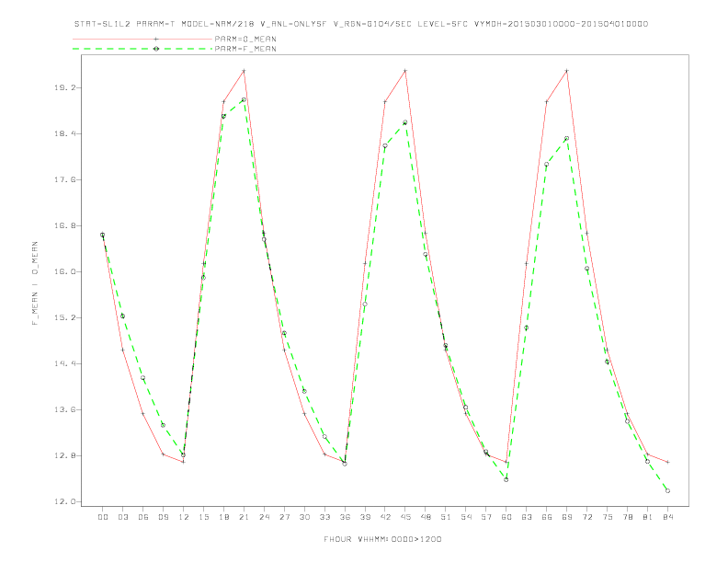Click the 75 forecast hour tick label
This screenshot has height=563, width=728.
608,517
